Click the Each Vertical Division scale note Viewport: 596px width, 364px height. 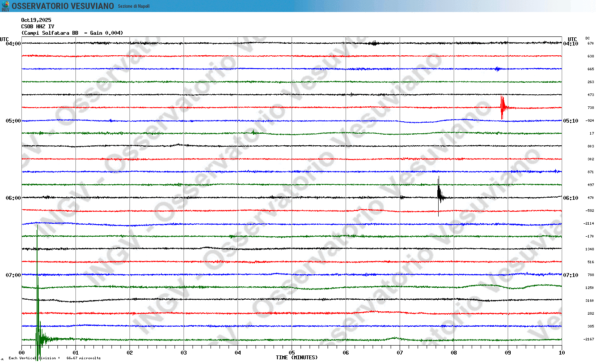tap(54, 358)
